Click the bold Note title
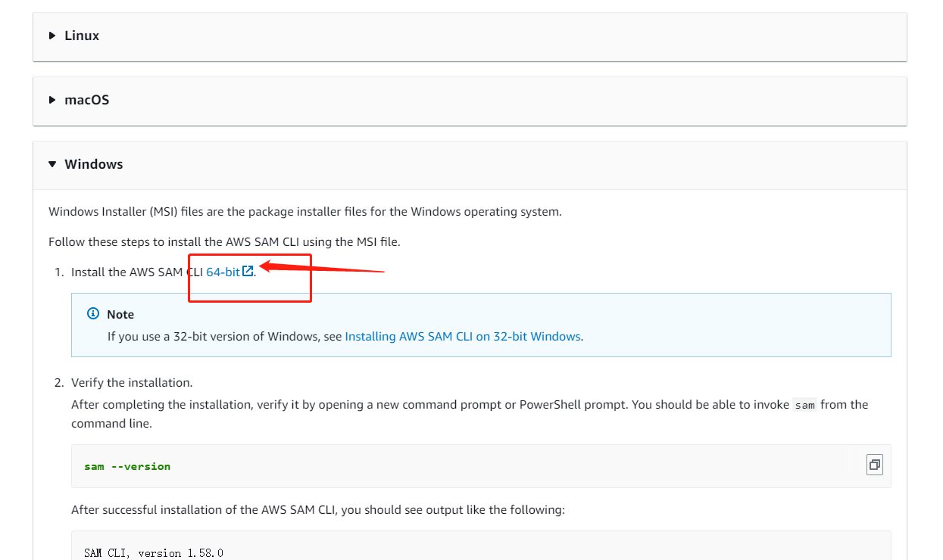 pos(120,314)
